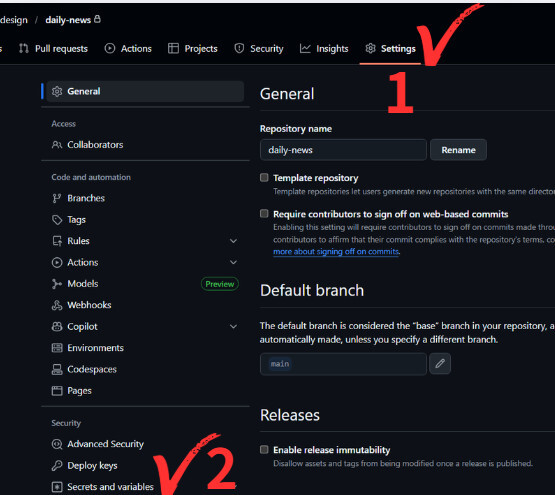The image size is (555, 495).
Task: Click the Repository name text field
Action: pyautogui.click(x=343, y=150)
